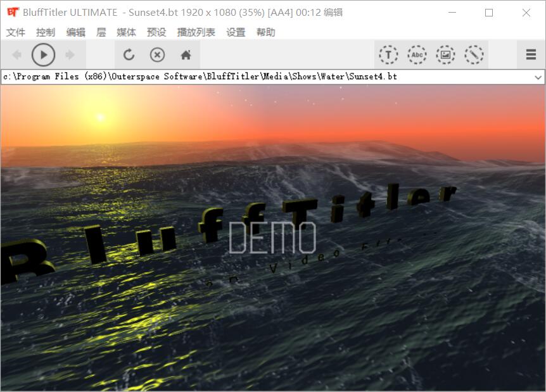Open the 播放列表 menu
Viewport: 546px width, 392px height.
(196, 32)
